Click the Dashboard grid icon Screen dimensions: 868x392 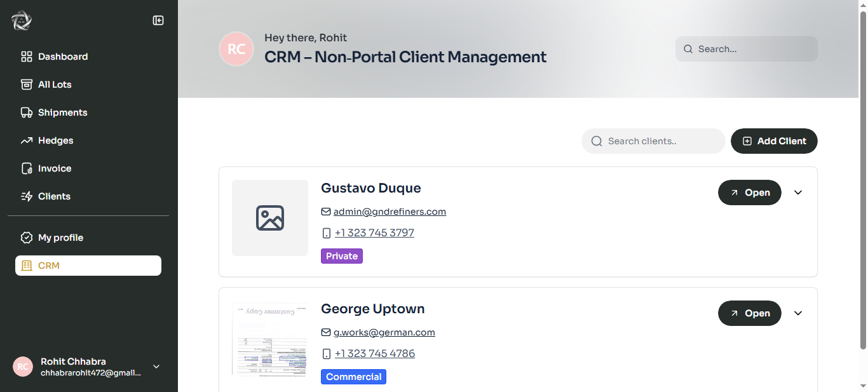click(x=27, y=57)
